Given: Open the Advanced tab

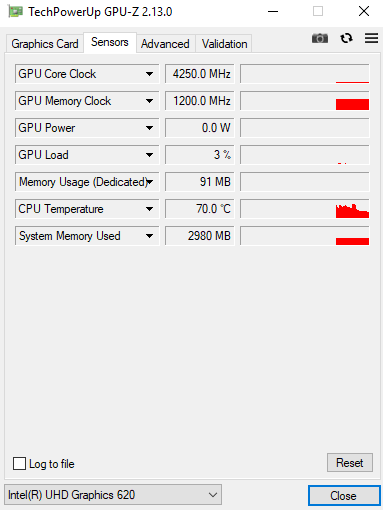Looking at the screenshot, I should point(165,44).
